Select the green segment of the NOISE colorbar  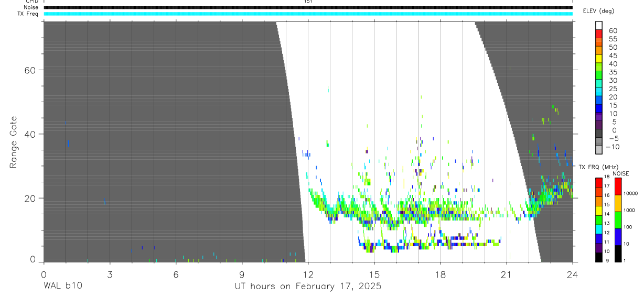click(618, 220)
